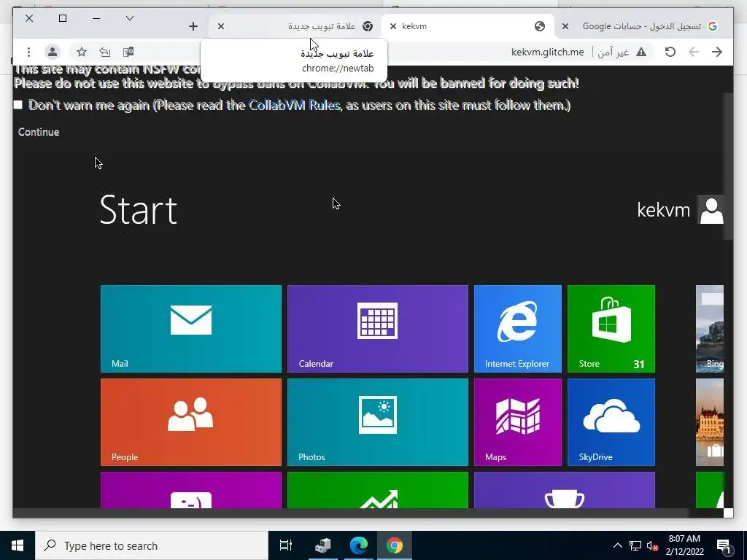
Task: Open the taskbar clock and date
Action: (684, 545)
